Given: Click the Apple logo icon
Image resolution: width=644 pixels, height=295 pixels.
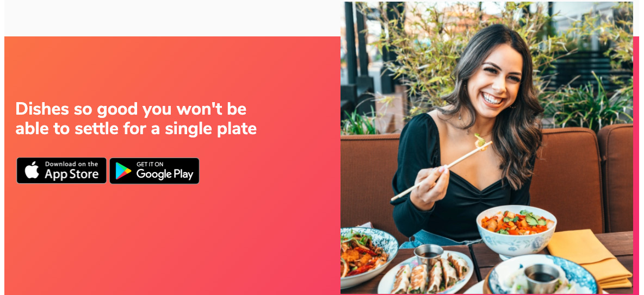Looking at the screenshot, I should [x=32, y=170].
